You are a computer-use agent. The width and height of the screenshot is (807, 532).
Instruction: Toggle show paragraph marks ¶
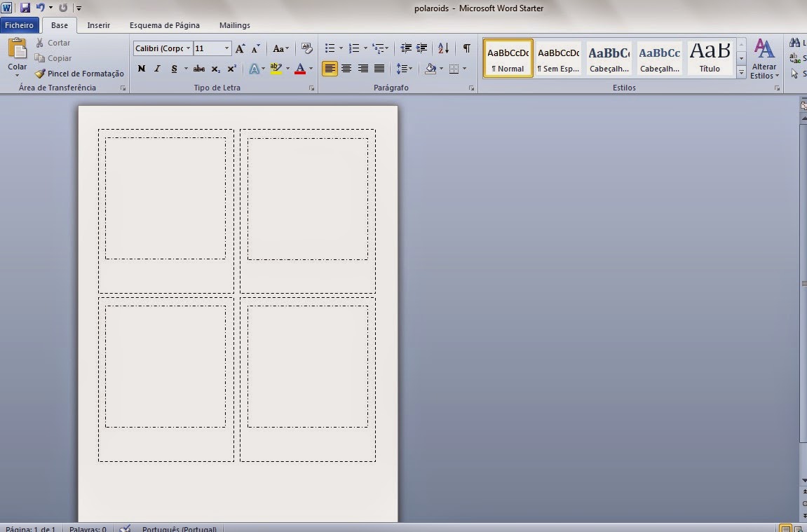(x=466, y=48)
